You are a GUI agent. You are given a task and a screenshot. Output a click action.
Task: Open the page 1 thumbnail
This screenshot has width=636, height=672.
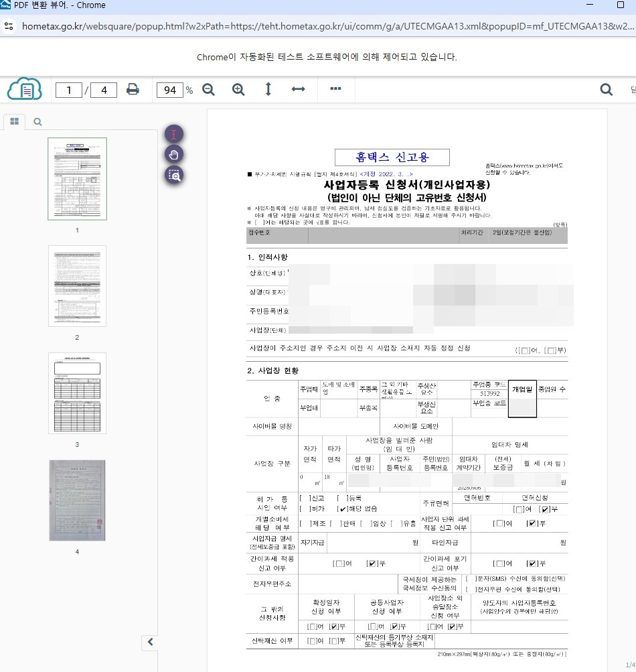tap(77, 179)
